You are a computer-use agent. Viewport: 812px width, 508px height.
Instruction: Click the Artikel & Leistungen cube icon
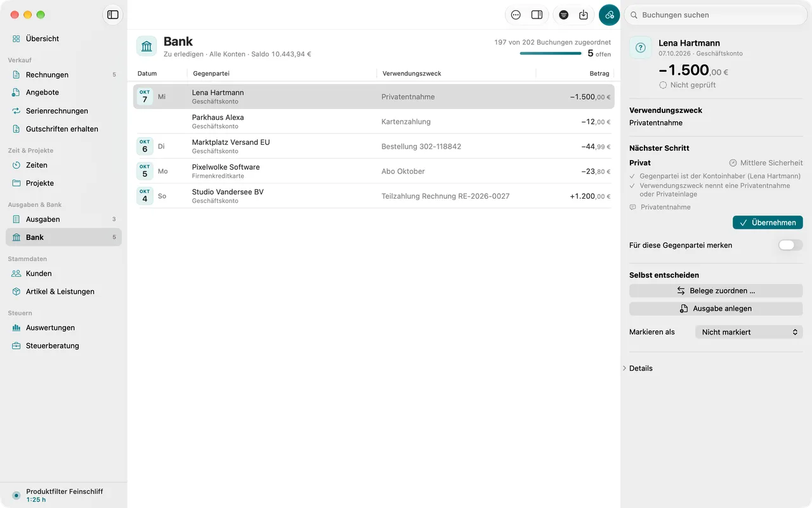coord(16,291)
